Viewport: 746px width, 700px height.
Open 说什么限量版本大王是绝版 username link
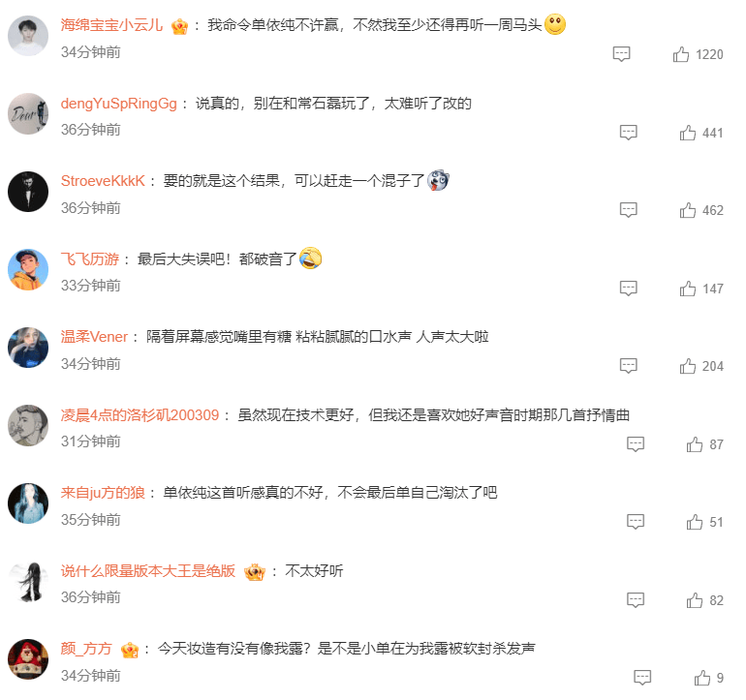tap(148, 570)
